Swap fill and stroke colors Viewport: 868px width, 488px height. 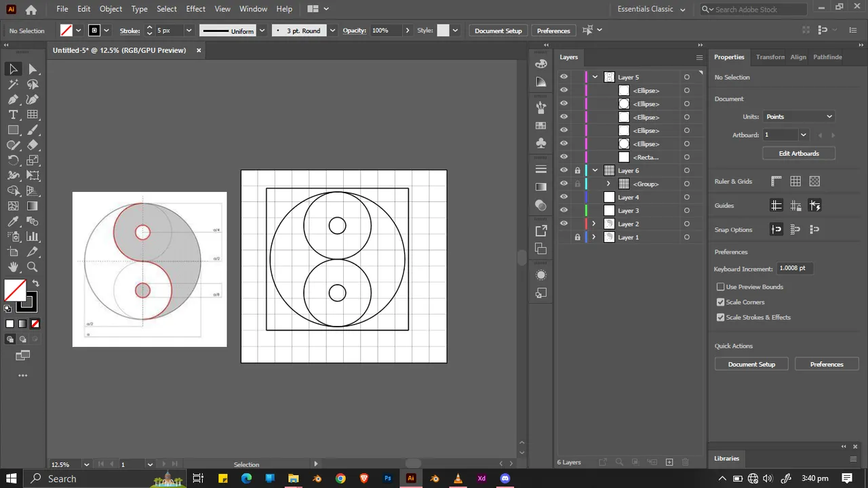[35, 283]
